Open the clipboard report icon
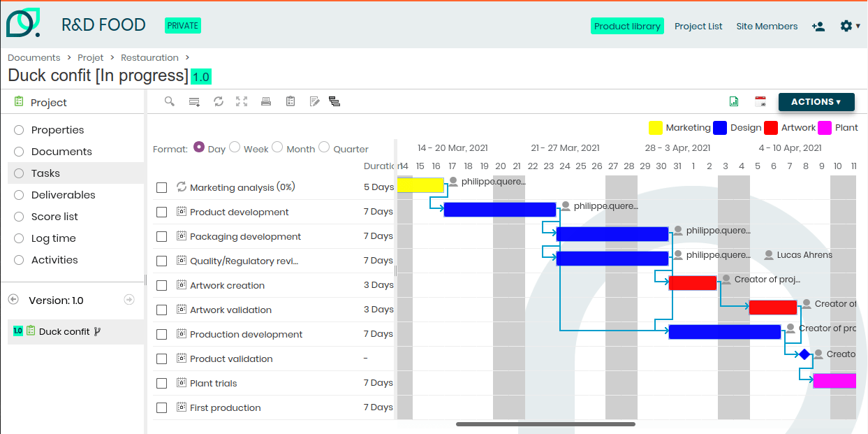Viewport: 868px width, 434px height. (290, 101)
